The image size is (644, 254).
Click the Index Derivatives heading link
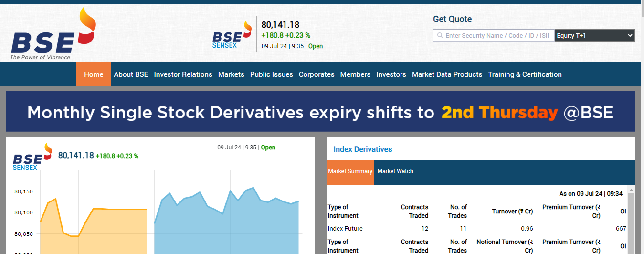pyautogui.click(x=362, y=149)
